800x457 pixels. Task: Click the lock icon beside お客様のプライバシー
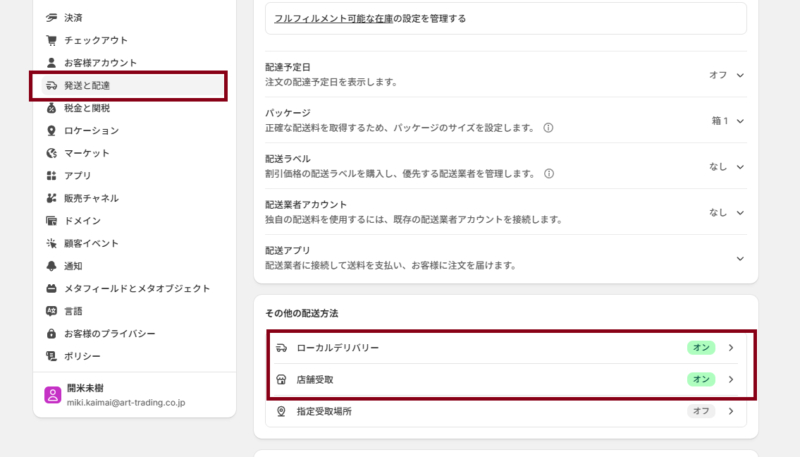click(x=52, y=334)
